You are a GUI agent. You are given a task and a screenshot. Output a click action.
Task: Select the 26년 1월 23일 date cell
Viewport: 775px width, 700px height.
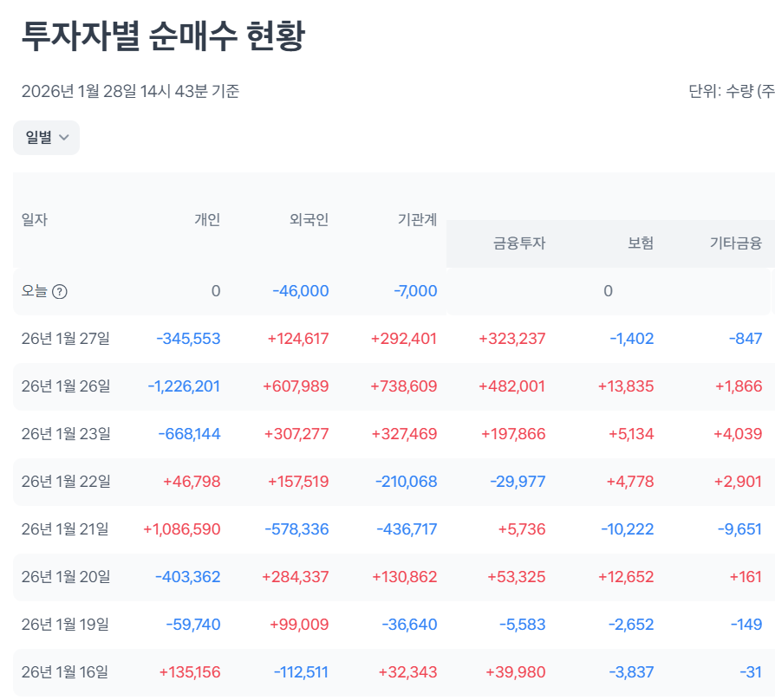click(x=66, y=434)
